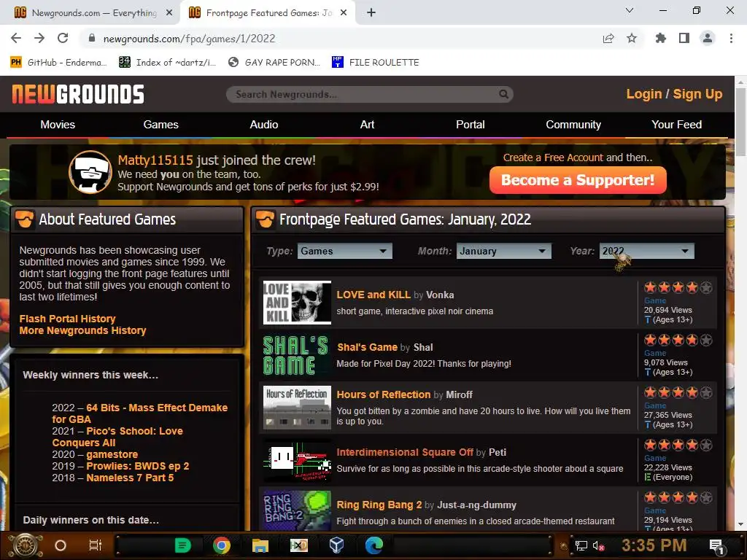Image resolution: width=747 pixels, height=560 pixels.
Task: Open the Chrome three-dot menu
Action: 731,38
